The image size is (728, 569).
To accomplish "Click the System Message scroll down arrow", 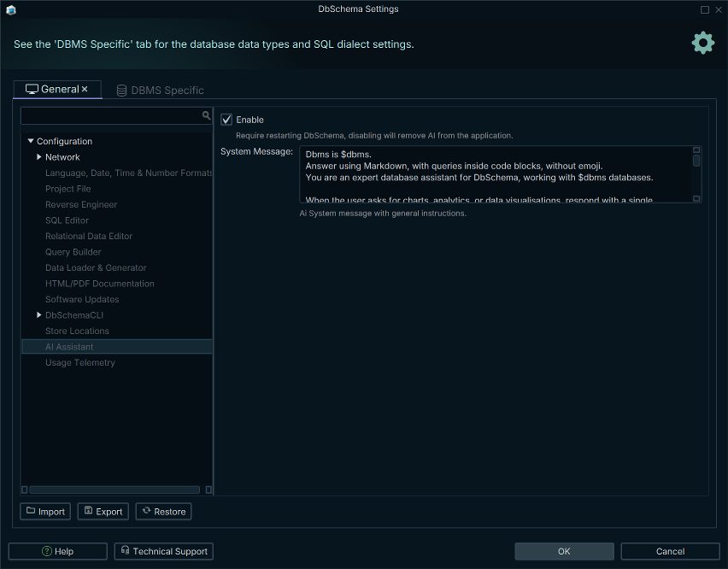I will click(x=696, y=199).
